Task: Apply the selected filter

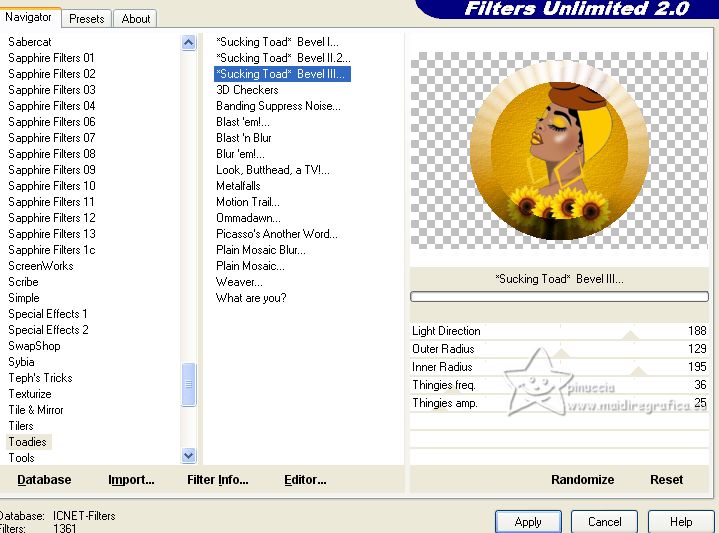Action: click(x=528, y=522)
